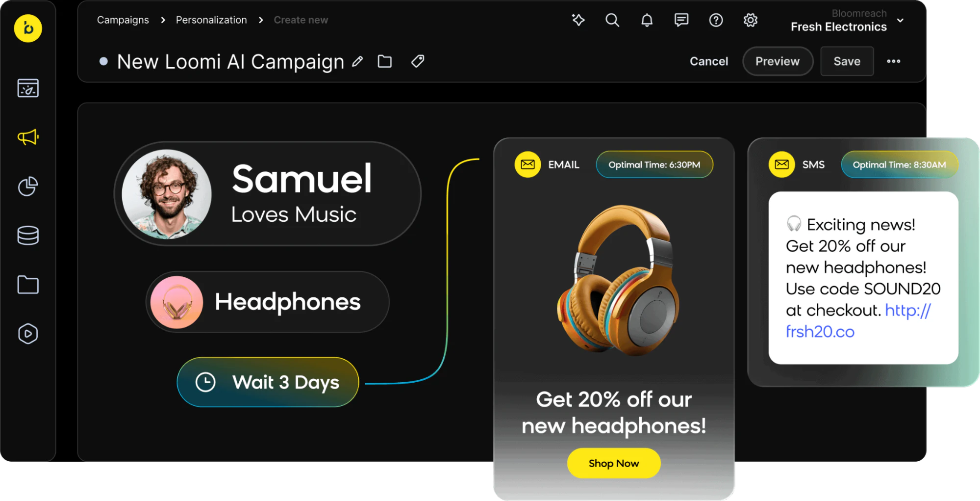Select Personalization in the breadcrumb trail

tap(211, 20)
